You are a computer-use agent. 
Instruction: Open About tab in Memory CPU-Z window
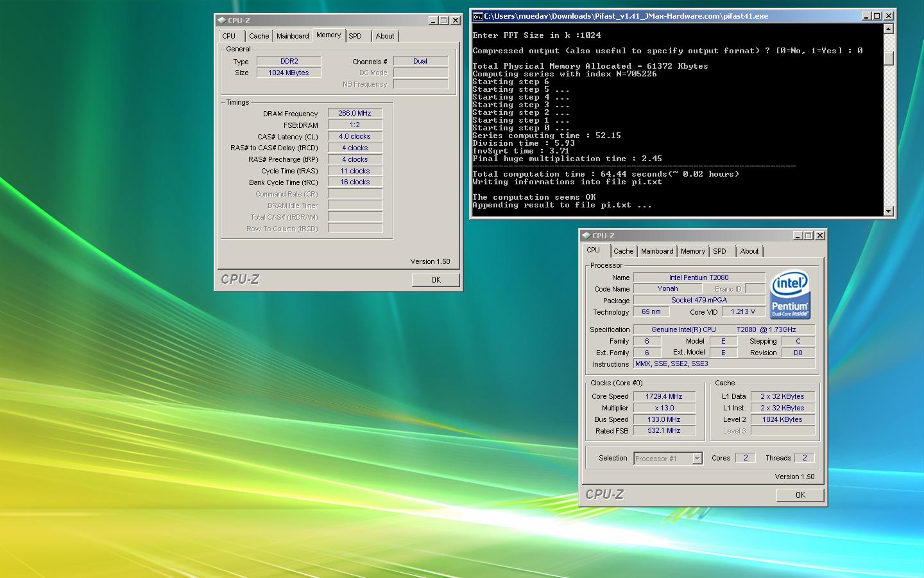(x=385, y=36)
